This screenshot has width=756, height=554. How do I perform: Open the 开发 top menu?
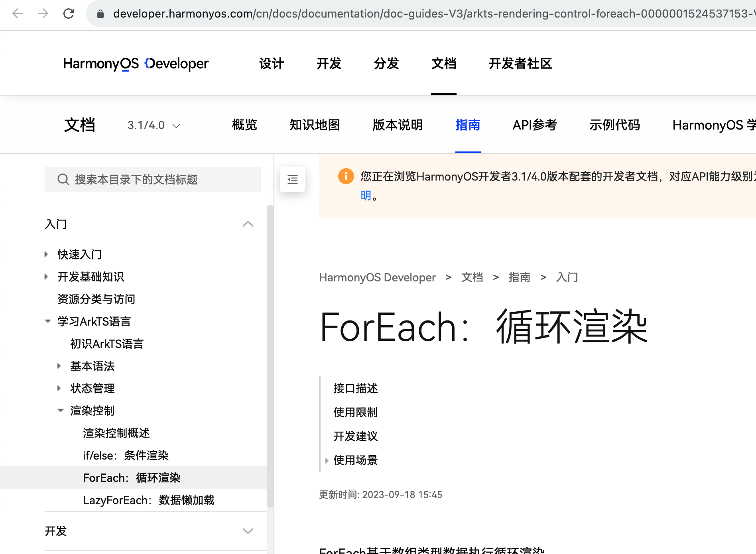(x=329, y=63)
